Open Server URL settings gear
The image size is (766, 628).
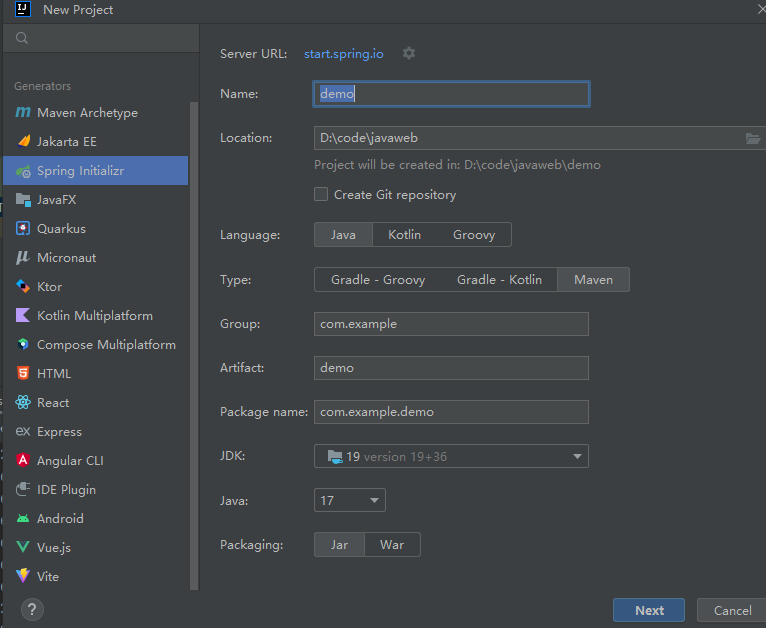click(x=409, y=53)
